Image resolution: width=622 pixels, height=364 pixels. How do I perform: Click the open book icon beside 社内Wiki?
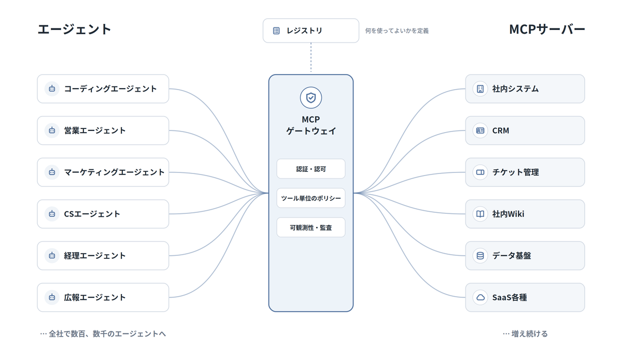pyautogui.click(x=480, y=214)
